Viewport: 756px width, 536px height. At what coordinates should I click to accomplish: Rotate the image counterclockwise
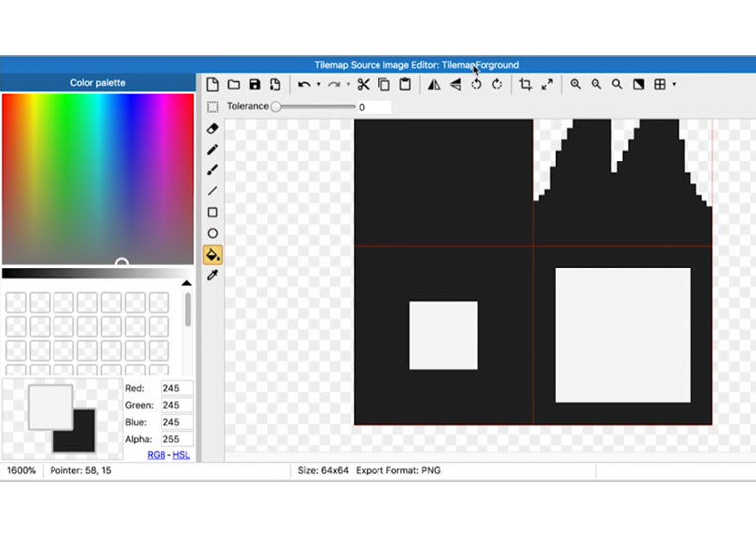476,85
